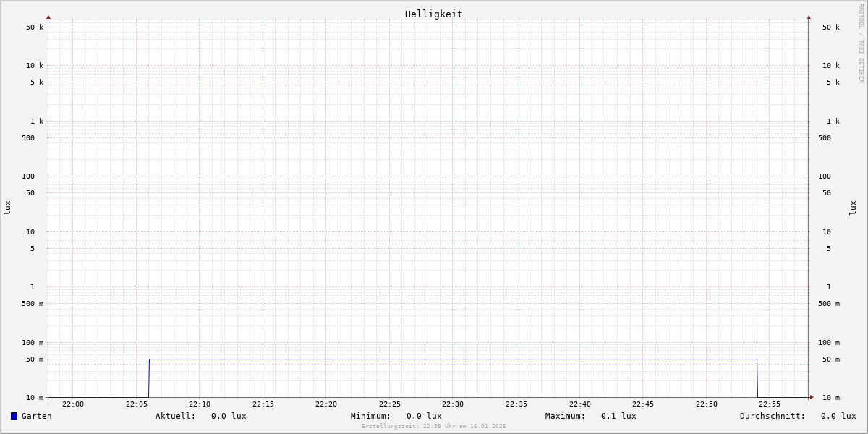Viewport: 868px width, 434px height.
Task: Select the 0.1 lux maximum value
Action: click(x=618, y=416)
